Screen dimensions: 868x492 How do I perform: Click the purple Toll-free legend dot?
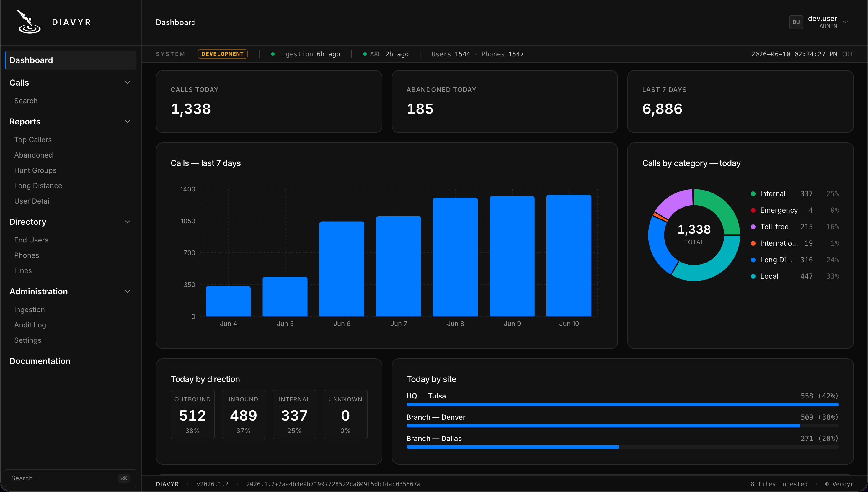(753, 227)
